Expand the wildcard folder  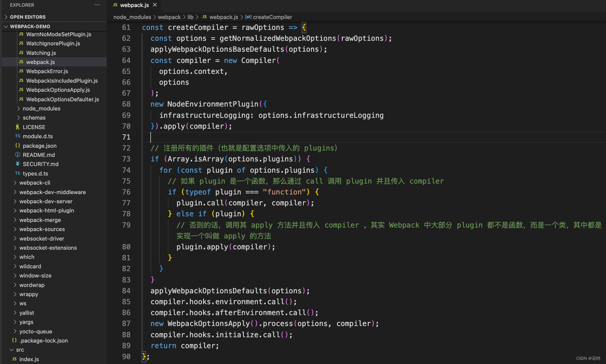[30, 266]
